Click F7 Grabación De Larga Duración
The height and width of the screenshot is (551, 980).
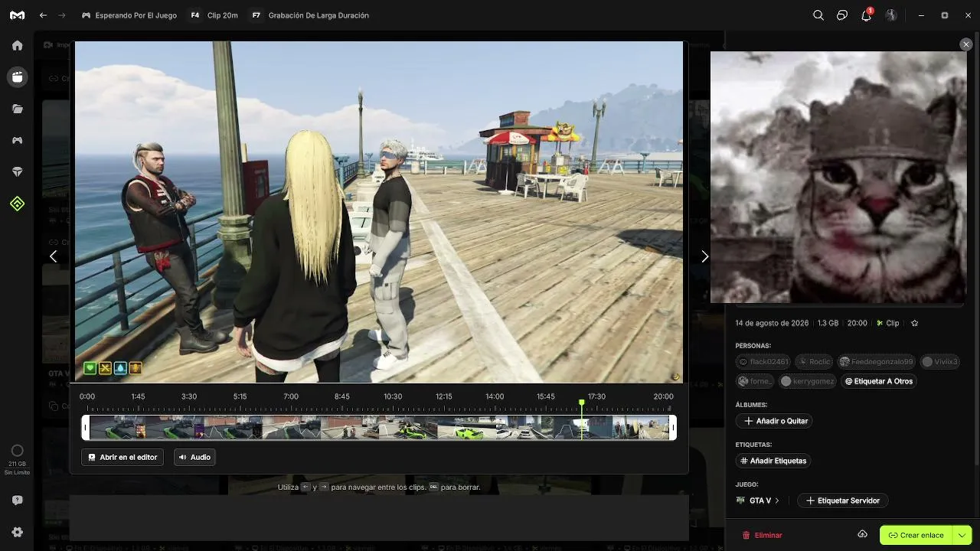click(x=310, y=15)
